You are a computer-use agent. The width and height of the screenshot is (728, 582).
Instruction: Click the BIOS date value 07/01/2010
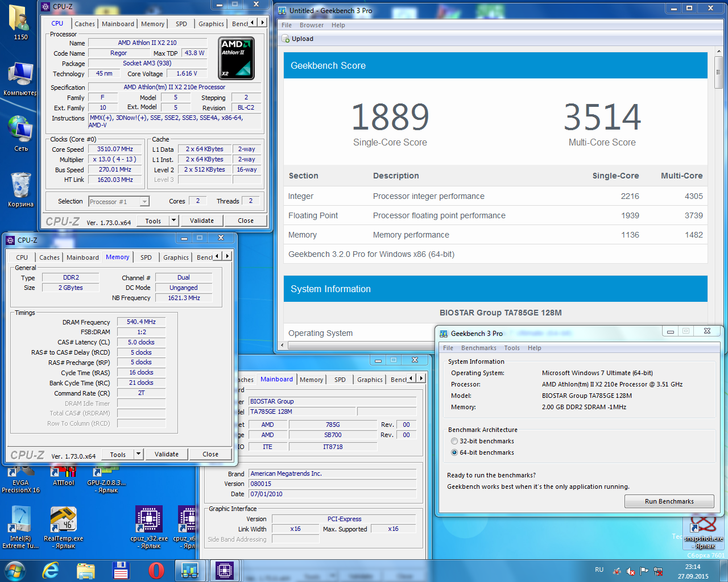[332, 494]
